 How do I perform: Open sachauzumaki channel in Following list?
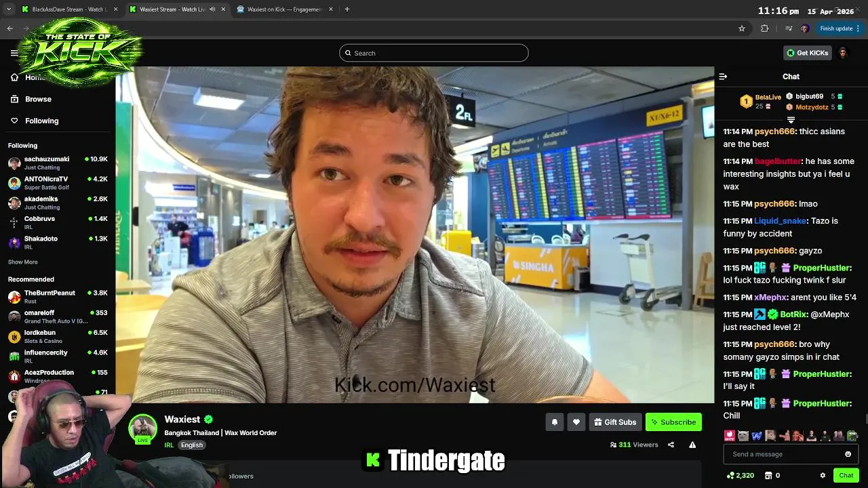point(58,163)
